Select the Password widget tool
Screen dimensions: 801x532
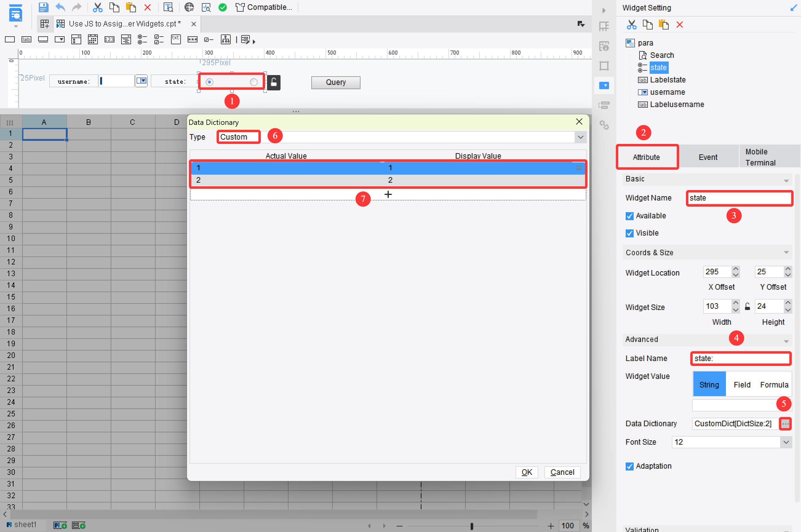click(193, 39)
